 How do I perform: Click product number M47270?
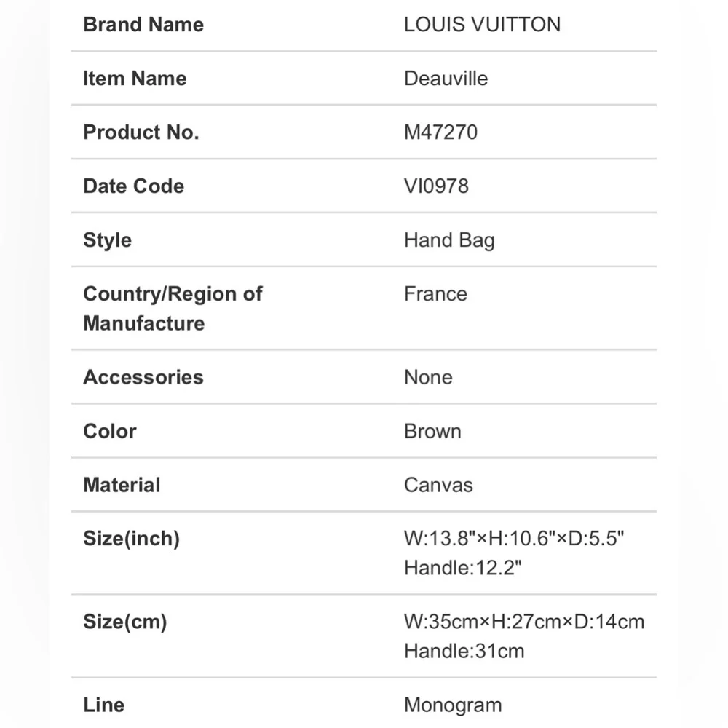pos(440,132)
